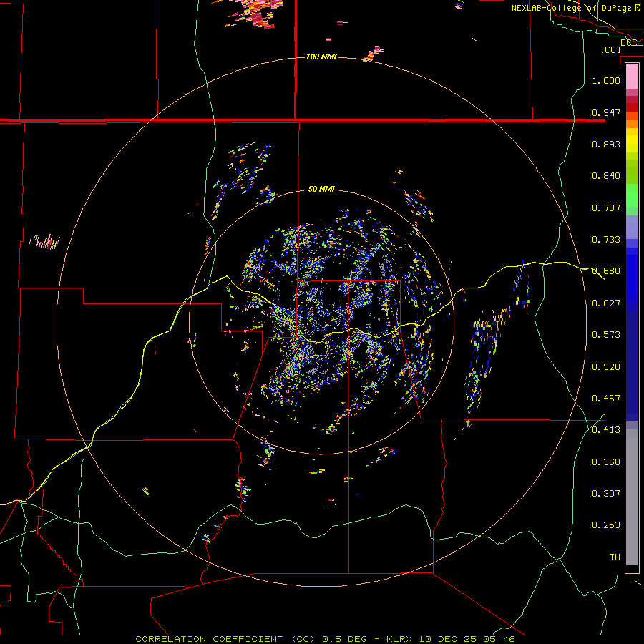
Task: Click the Correlation Coefficient KLRX caption text
Action: 325,639
